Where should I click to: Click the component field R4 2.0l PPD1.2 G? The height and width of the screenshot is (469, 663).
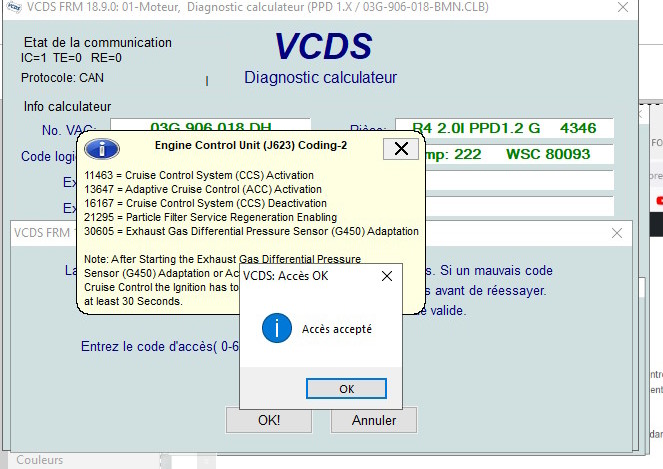504,128
